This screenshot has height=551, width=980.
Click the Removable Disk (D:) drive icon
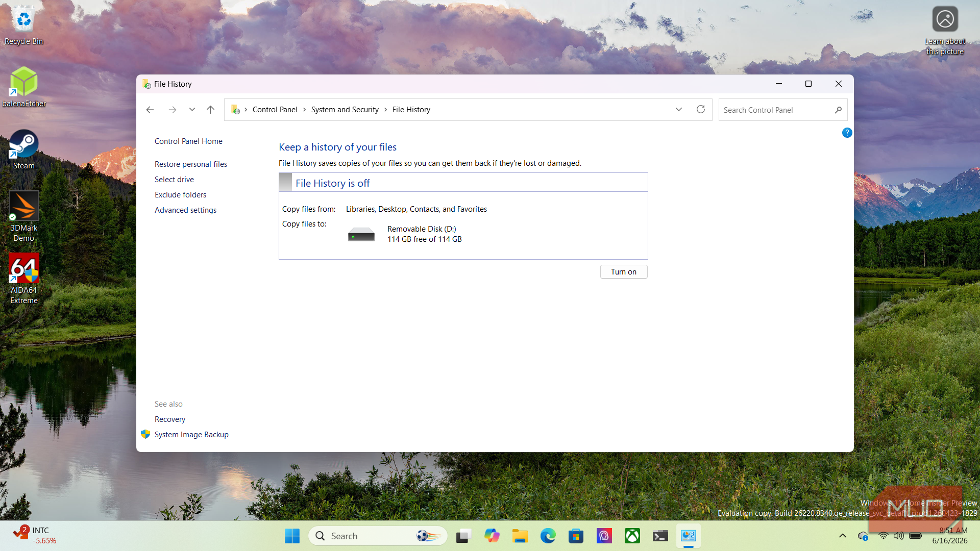361,234
